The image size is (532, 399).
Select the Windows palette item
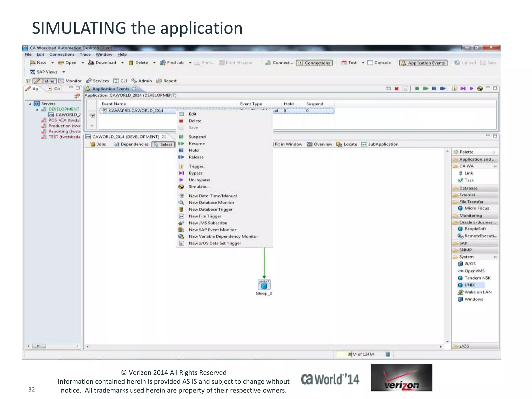pyautogui.click(x=470, y=299)
